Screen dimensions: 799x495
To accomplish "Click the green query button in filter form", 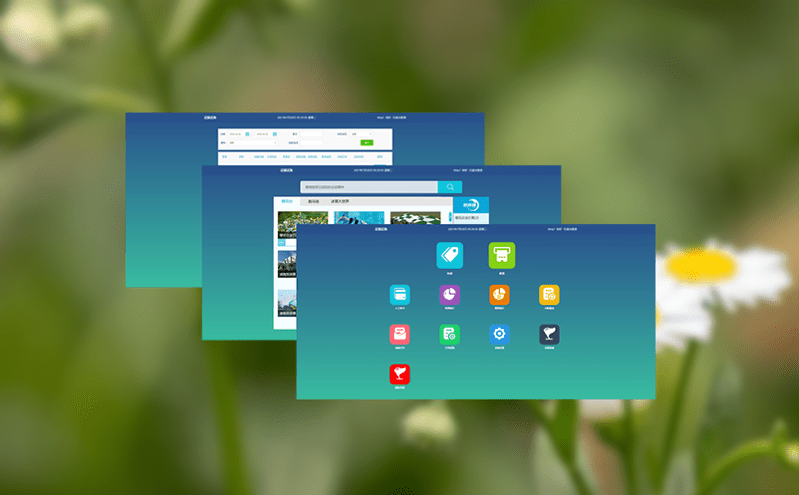I will point(366,143).
